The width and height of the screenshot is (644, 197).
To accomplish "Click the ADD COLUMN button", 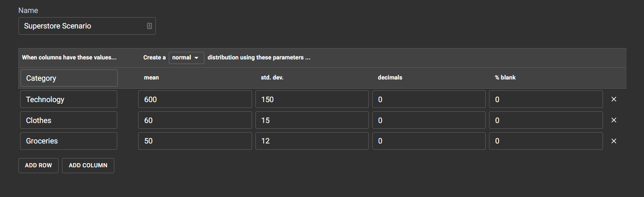I will pyautogui.click(x=88, y=166).
